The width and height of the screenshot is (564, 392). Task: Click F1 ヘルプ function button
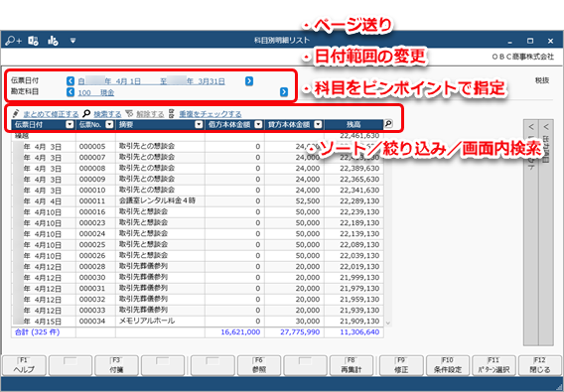pos(24,365)
